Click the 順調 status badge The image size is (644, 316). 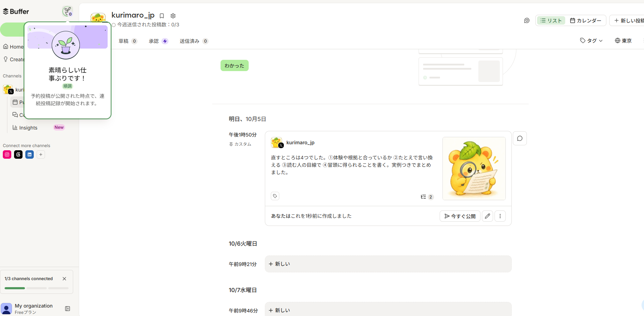68,86
